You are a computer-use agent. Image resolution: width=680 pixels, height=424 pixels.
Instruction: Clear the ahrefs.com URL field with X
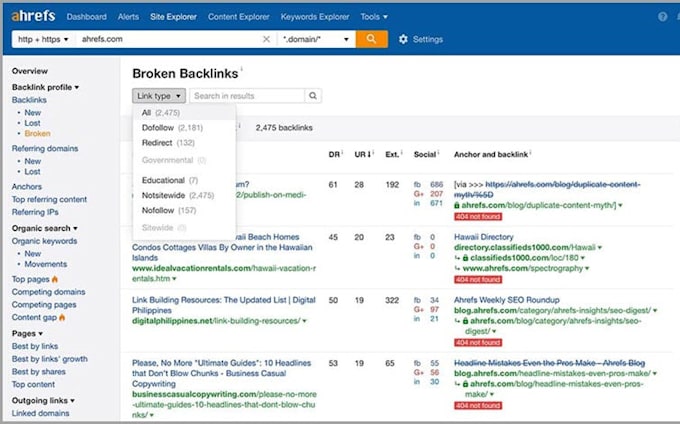click(266, 39)
